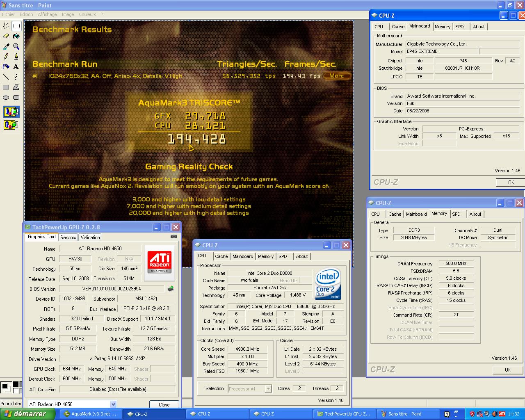Select the Free-Form Select tool in Paint
525x420 pixels.
coord(6,26)
